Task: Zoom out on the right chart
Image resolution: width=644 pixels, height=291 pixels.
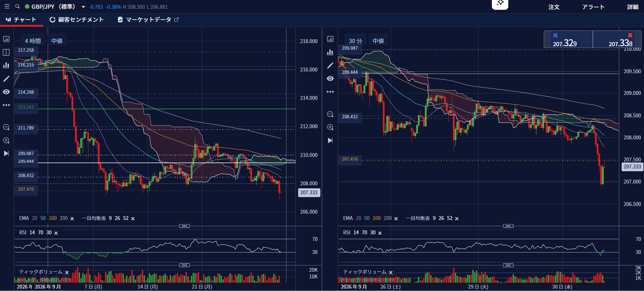Action: pos(330,114)
